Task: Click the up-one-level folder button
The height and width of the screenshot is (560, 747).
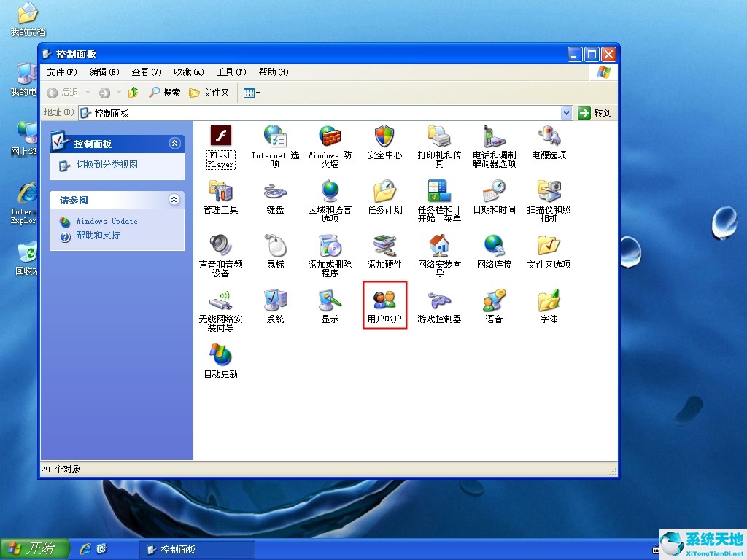Action: [133, 93]
